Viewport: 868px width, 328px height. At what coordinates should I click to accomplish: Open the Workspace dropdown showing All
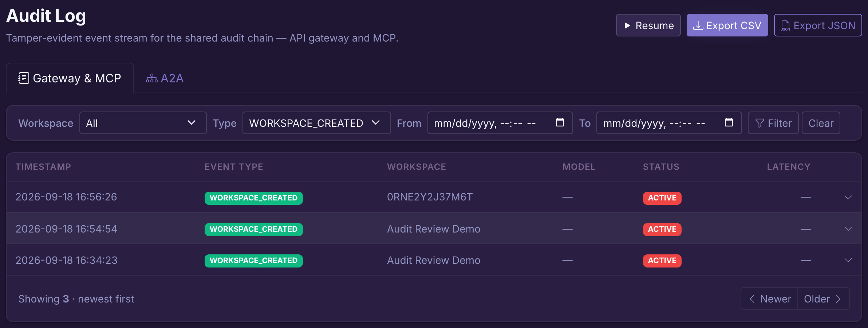coord(143,123)
